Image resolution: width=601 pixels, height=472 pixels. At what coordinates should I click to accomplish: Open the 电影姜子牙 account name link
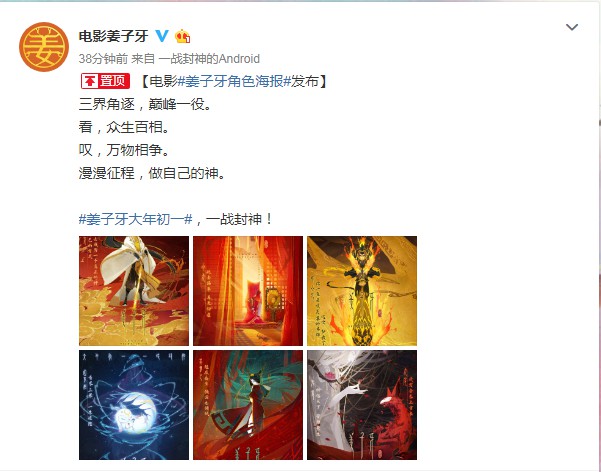pyautogui.click(x=113, y=36)
